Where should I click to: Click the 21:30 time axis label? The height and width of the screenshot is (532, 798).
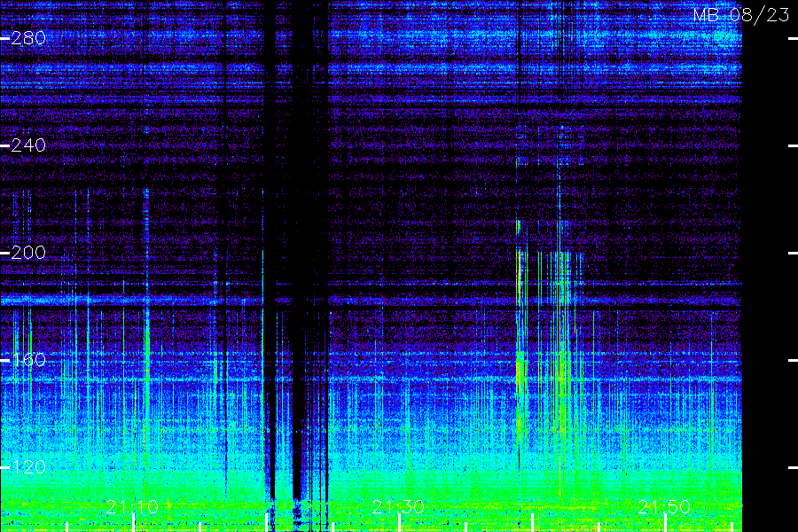398,506
